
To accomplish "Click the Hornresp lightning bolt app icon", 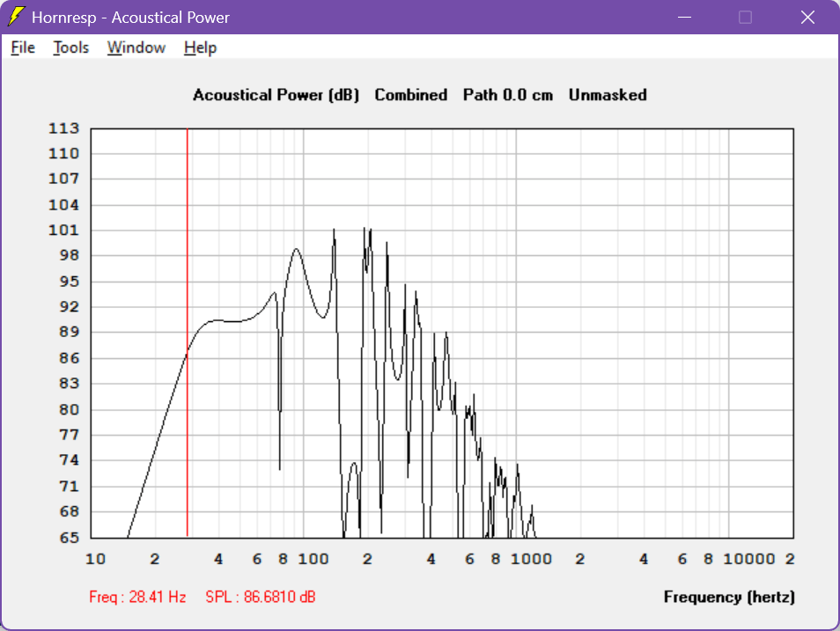I will tap(16, 17).
